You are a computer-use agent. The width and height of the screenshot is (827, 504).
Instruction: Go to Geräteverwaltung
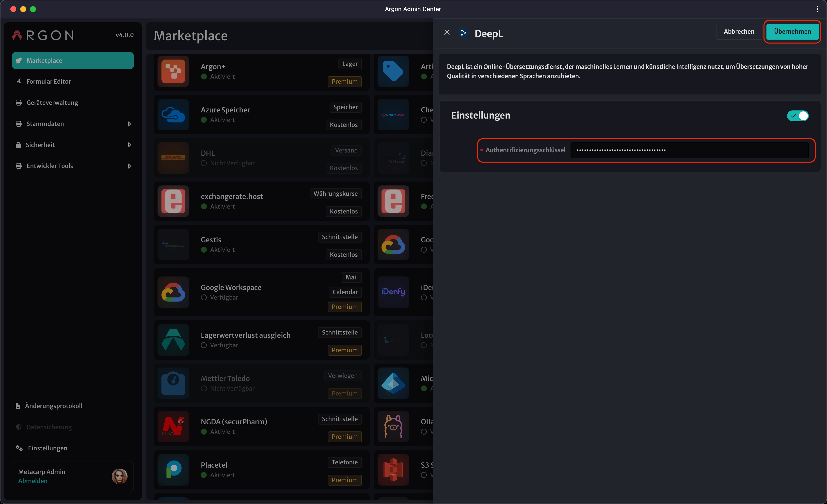[x=73, y=103]
